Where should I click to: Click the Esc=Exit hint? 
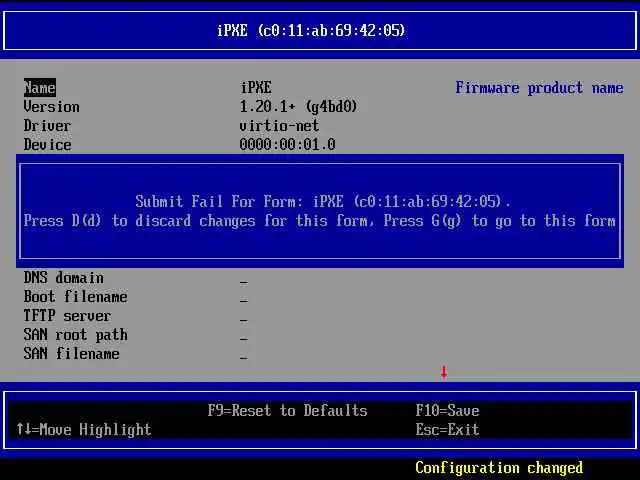[x=448, y=430]
